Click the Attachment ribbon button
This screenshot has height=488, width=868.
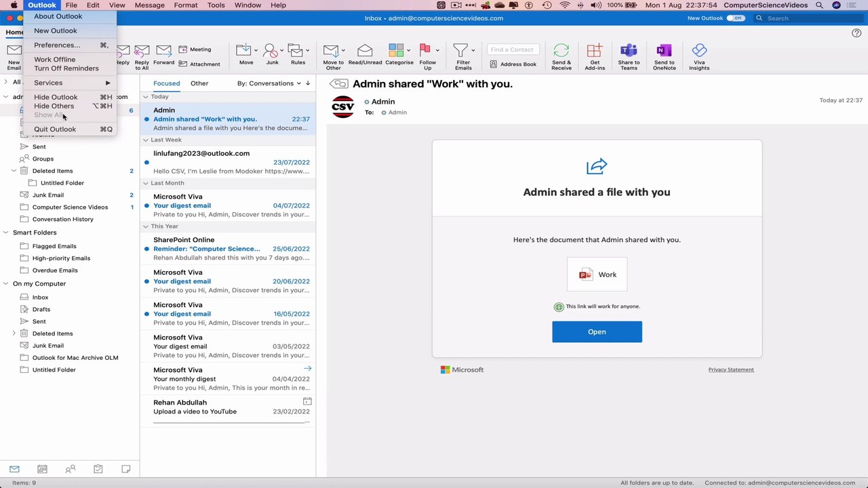tap(199, 64)
